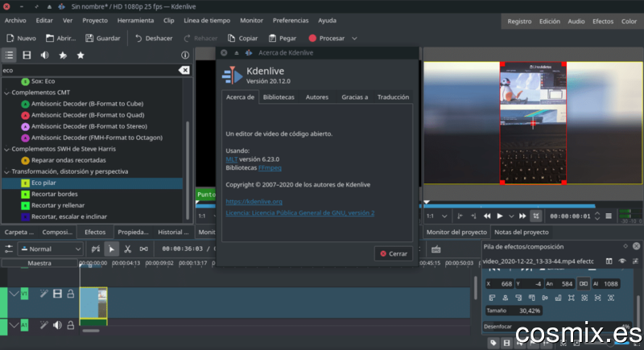Set zone out point on project monitor

473,216
